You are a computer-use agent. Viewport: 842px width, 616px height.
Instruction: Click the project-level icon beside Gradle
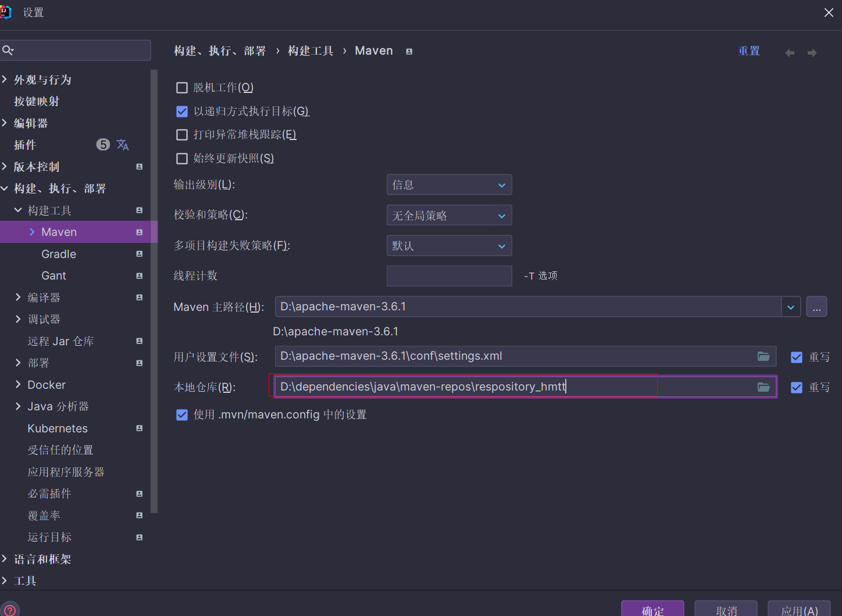140,254
